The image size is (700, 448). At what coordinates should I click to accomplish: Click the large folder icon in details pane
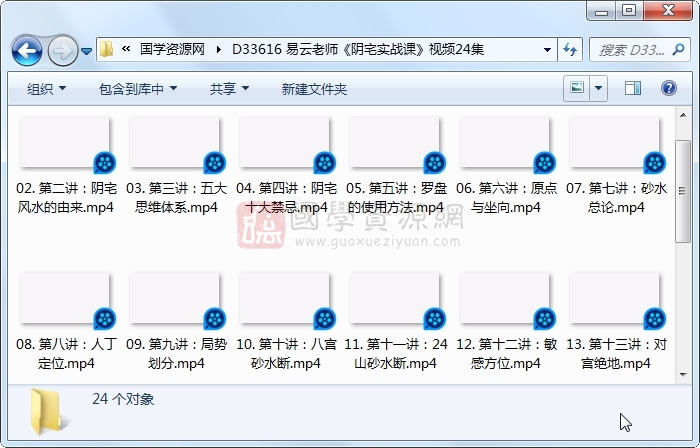click(48, 412)
